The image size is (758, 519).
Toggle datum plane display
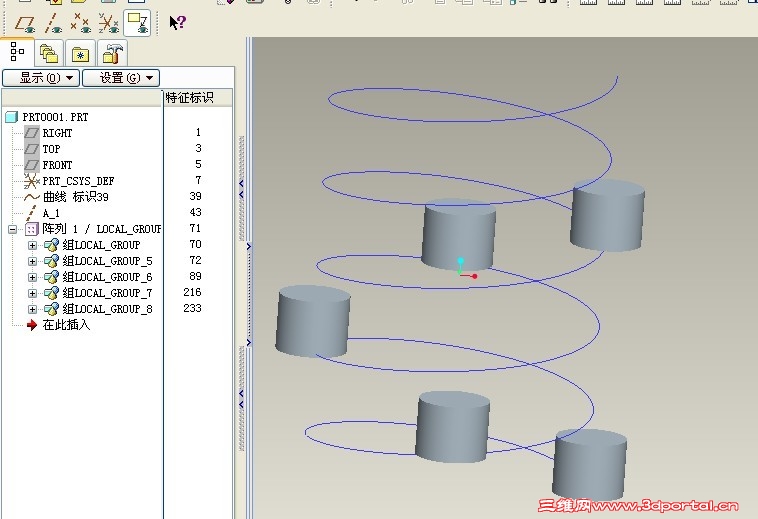(25, 23)
